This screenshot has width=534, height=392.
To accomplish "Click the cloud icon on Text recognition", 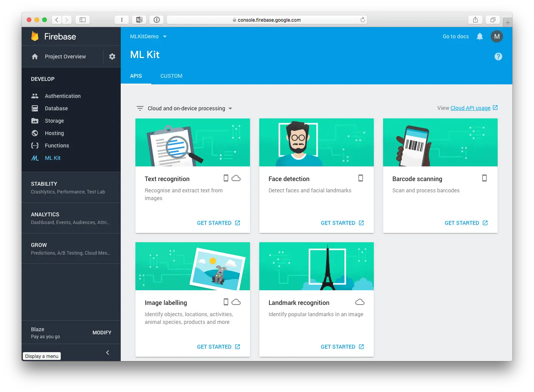I will tap(236, 178).
